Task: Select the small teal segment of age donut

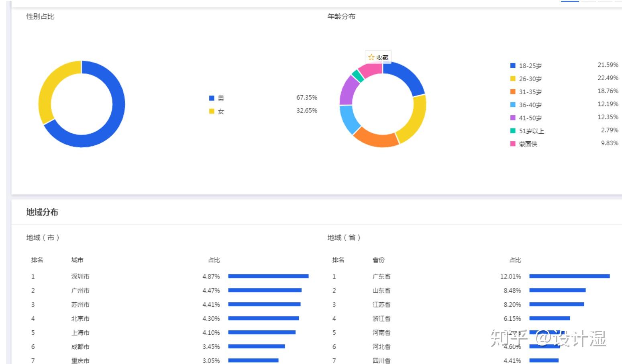Action: 357,76
